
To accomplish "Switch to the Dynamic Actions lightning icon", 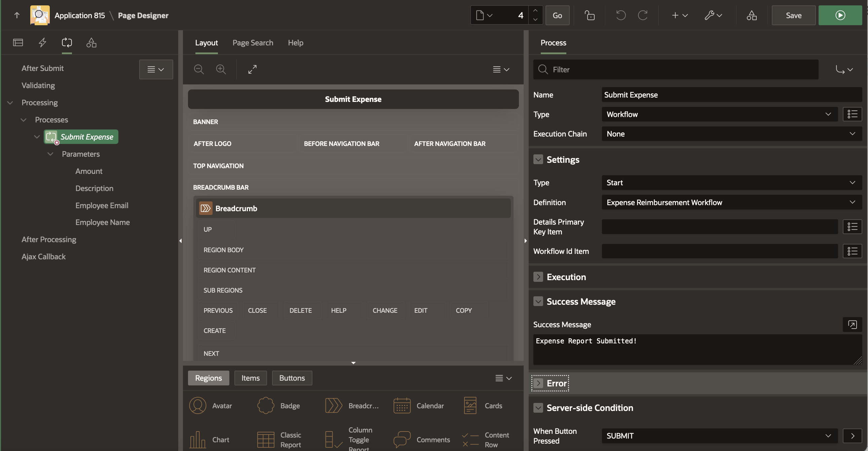I will point(42,42).
